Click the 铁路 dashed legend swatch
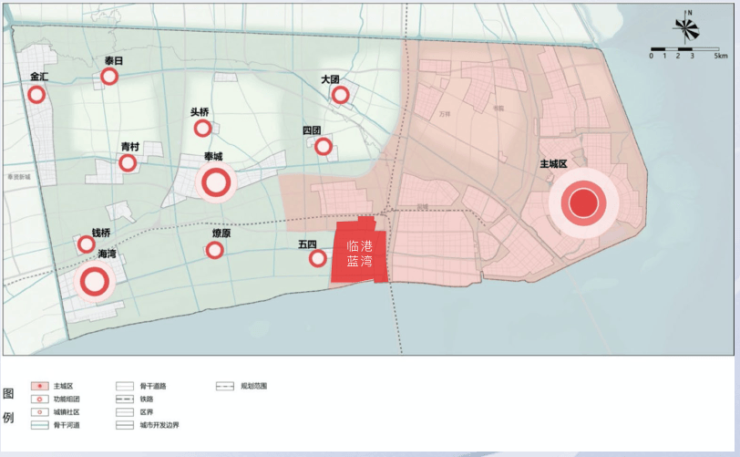Viewport: 740px width, 457px height. tap(125, 399)
